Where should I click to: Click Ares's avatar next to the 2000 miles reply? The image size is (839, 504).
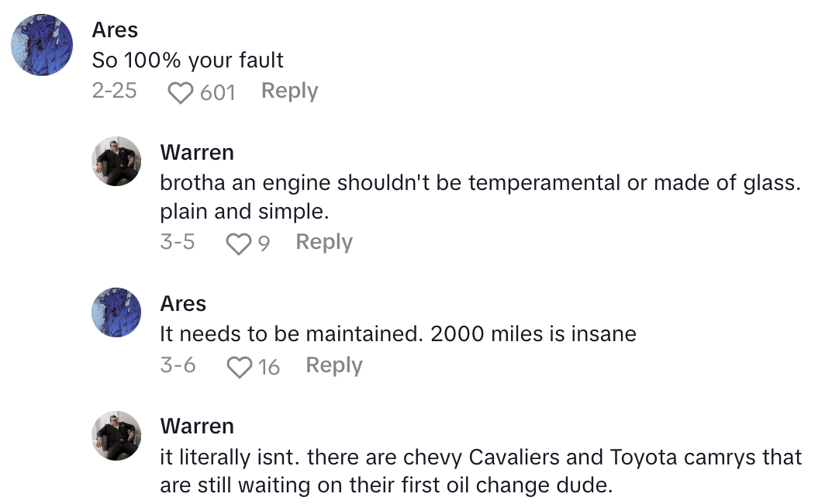click(x=117, y=312)
